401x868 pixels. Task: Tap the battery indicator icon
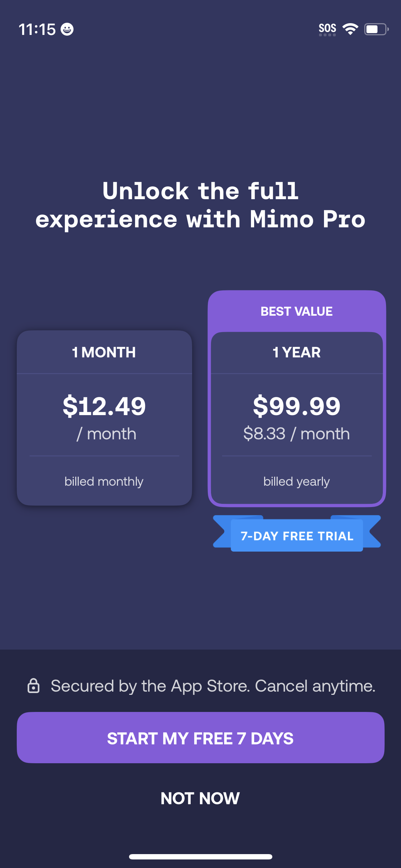tap(376, 29)
